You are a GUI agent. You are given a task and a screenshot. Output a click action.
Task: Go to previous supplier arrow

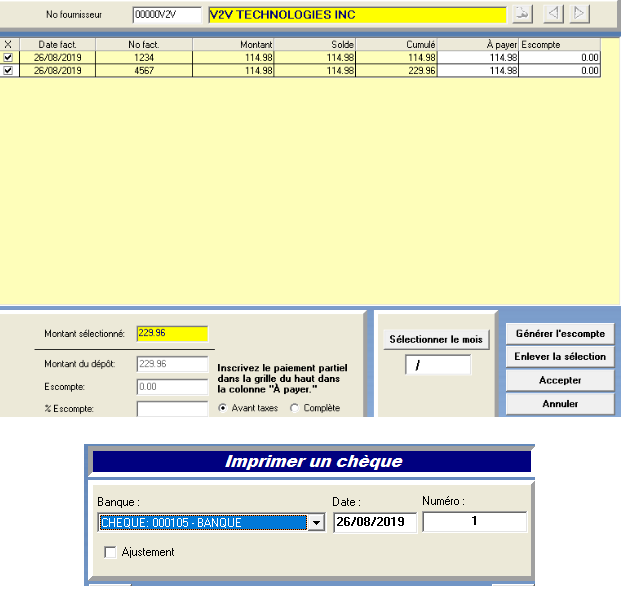coord(553,14)
